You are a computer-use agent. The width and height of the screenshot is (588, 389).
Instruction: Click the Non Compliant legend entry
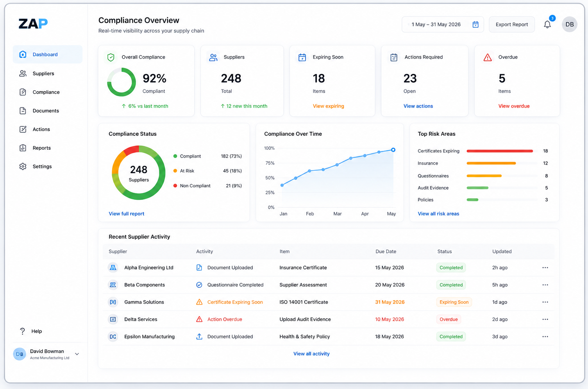[192, 186]
